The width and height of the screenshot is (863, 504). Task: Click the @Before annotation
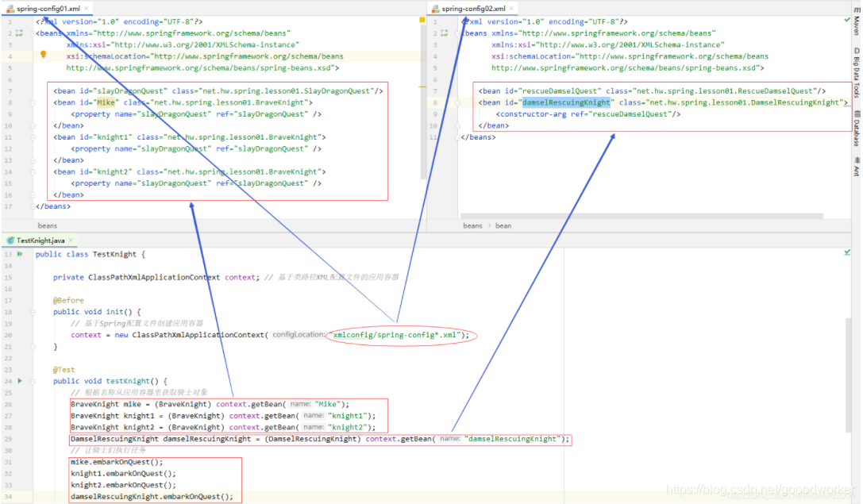(x=69, y=301)
